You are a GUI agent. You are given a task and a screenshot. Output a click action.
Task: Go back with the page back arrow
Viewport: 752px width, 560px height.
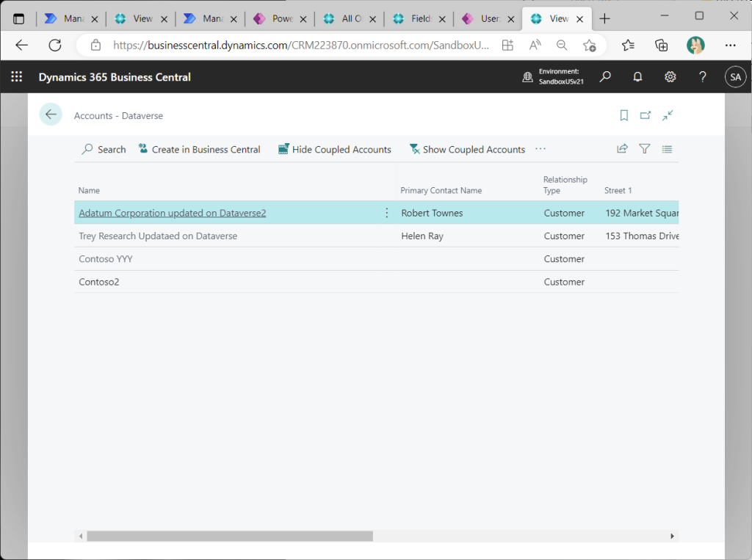pyautogui.click(x=51, y=114)
